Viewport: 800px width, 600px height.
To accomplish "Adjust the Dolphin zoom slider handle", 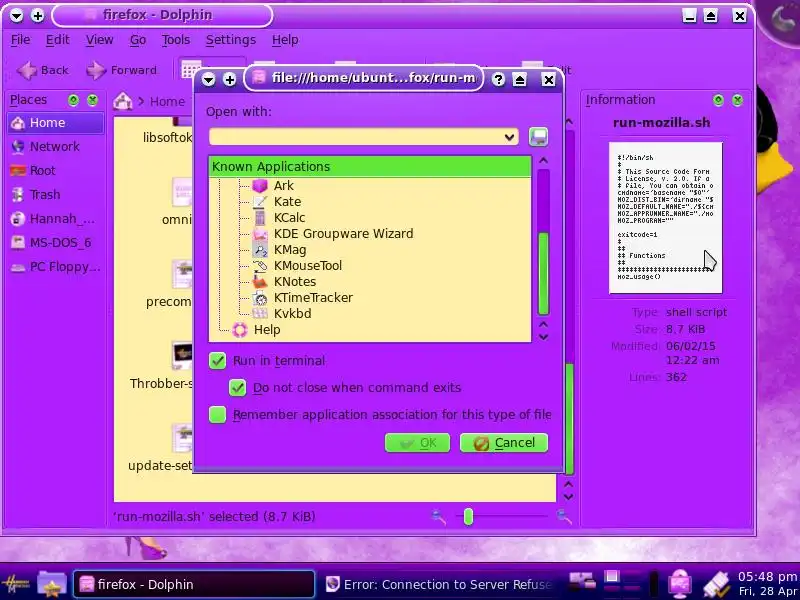I will click(x=468, y=517).
